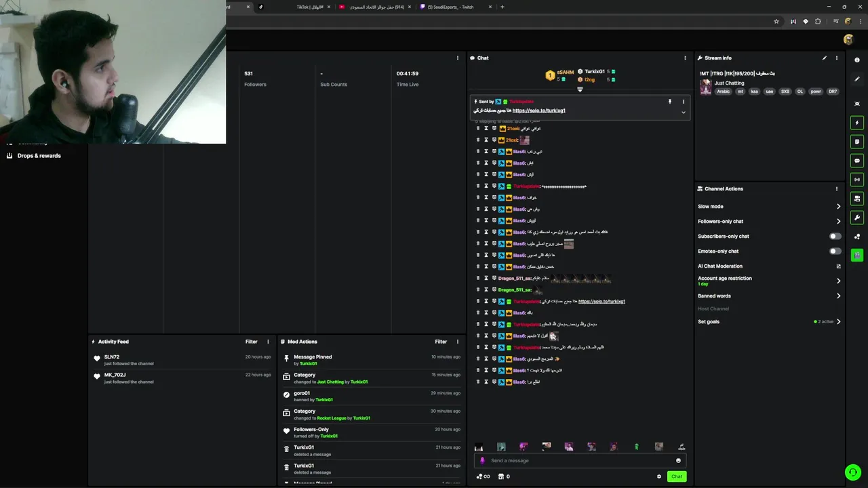Open info icon in right sidebar
This screenshot has height=488, width=868.
[857, 60]
